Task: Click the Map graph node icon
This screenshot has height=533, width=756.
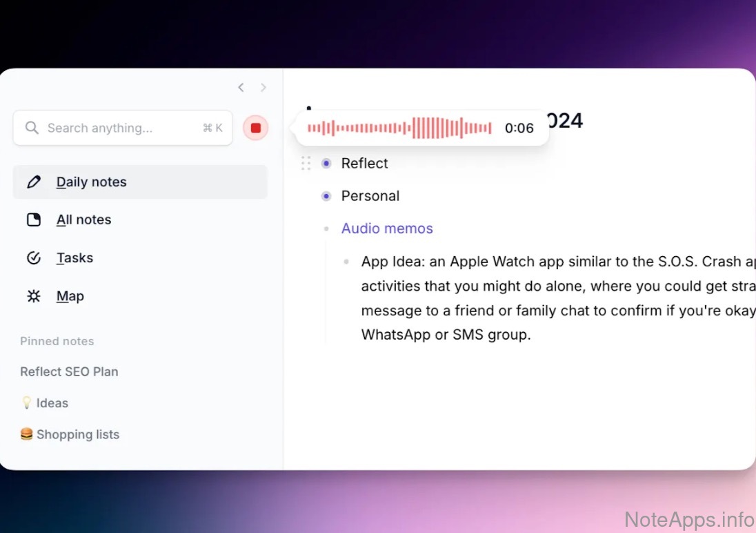Action: click(x=33, y=296)
